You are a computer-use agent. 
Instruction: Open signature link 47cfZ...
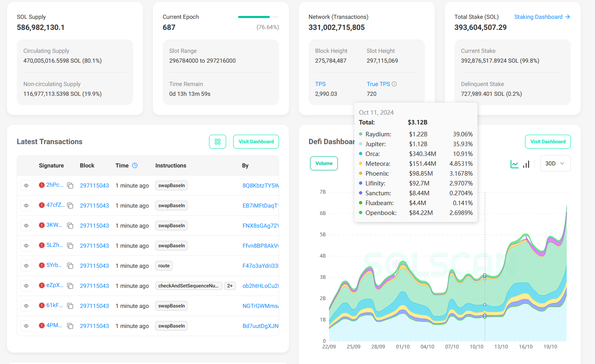(55, 205)
